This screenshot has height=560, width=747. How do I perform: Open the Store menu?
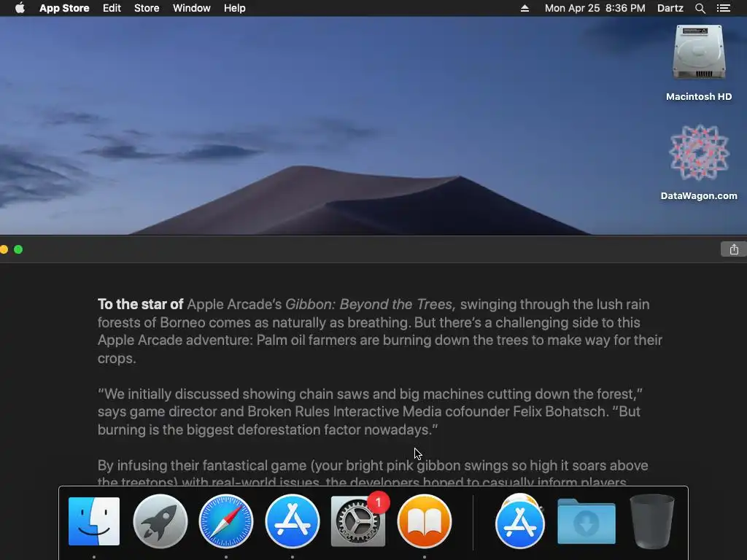point(147,8)
